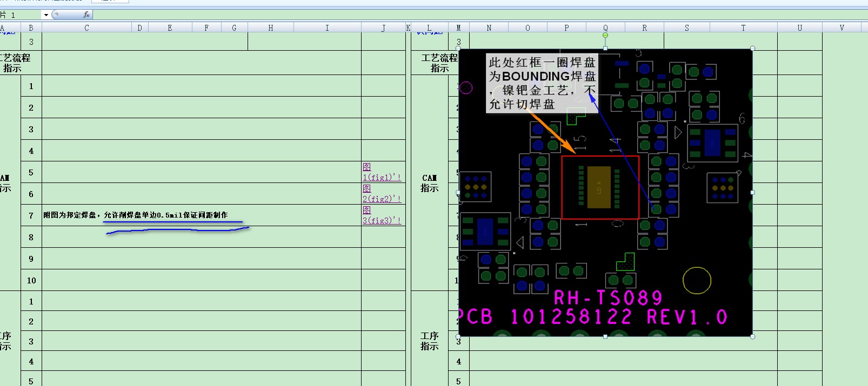Viewport: 868px width, 386px height.
Task: Open the 图1(fig1)'! hyperlink
Action: (x=382, y=172)
